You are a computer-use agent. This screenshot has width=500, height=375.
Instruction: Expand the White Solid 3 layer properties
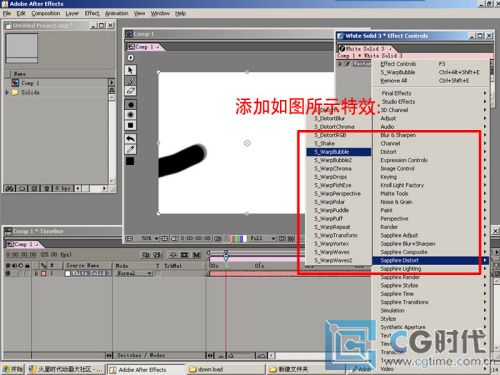pyautogui.click(x=37, y=273)
